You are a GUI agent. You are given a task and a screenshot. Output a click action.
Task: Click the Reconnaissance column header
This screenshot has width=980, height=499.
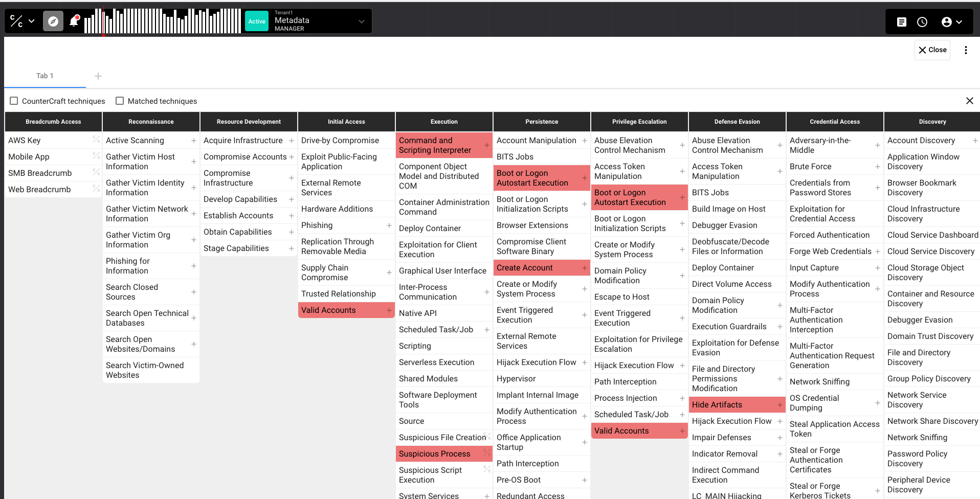coord(151,122)
